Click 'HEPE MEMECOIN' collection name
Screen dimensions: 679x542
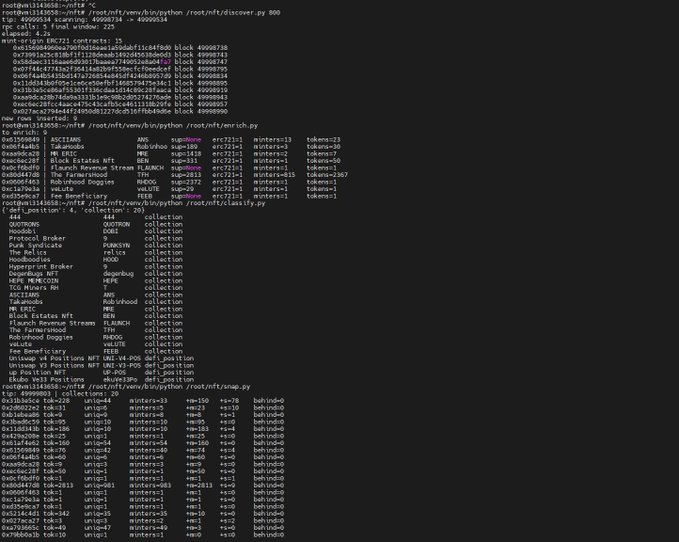[x=34, y=281]
